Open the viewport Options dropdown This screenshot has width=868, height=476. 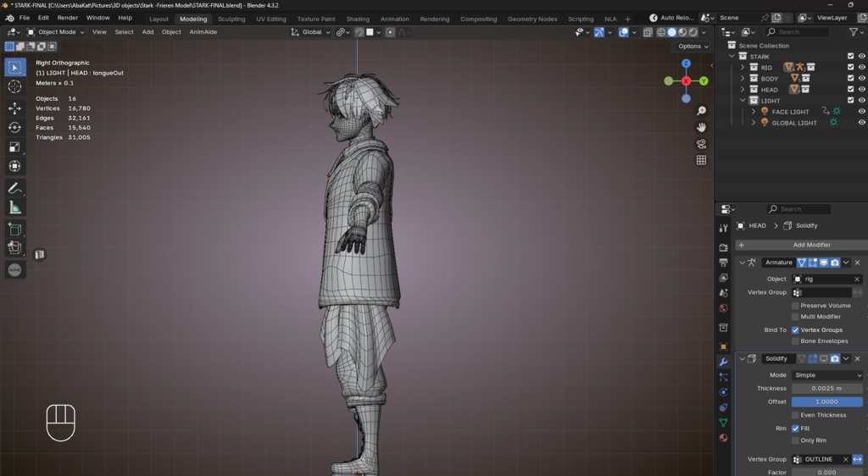pos(693,47)
